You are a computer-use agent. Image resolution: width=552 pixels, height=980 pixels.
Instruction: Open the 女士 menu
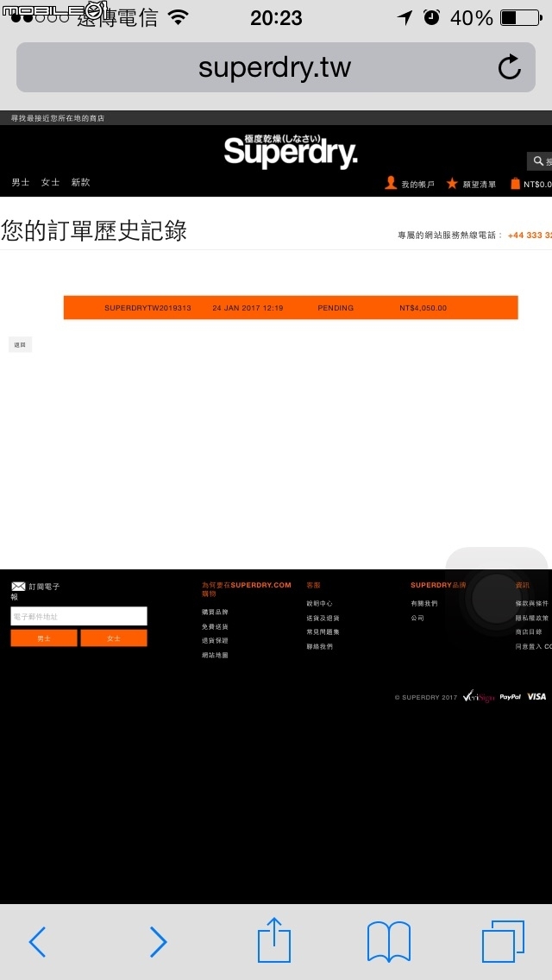(51, 183)
